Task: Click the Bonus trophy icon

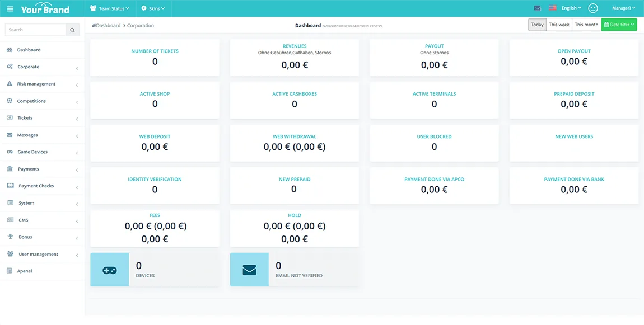Action: tap(10, 237)
